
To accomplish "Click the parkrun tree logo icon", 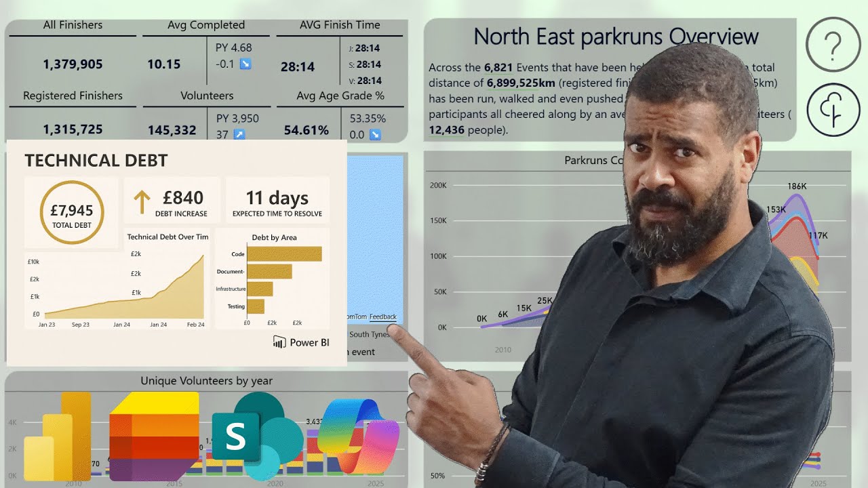I will click(x=833, y=110).
